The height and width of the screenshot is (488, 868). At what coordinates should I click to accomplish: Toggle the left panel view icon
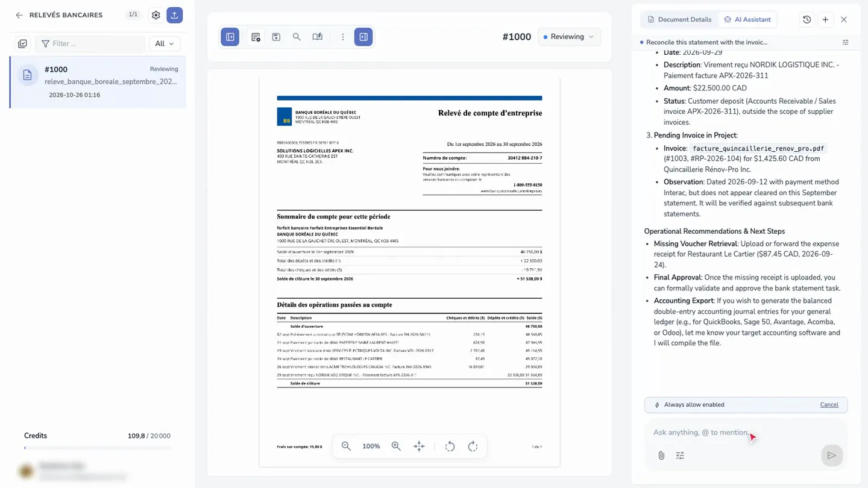point(230,37)
